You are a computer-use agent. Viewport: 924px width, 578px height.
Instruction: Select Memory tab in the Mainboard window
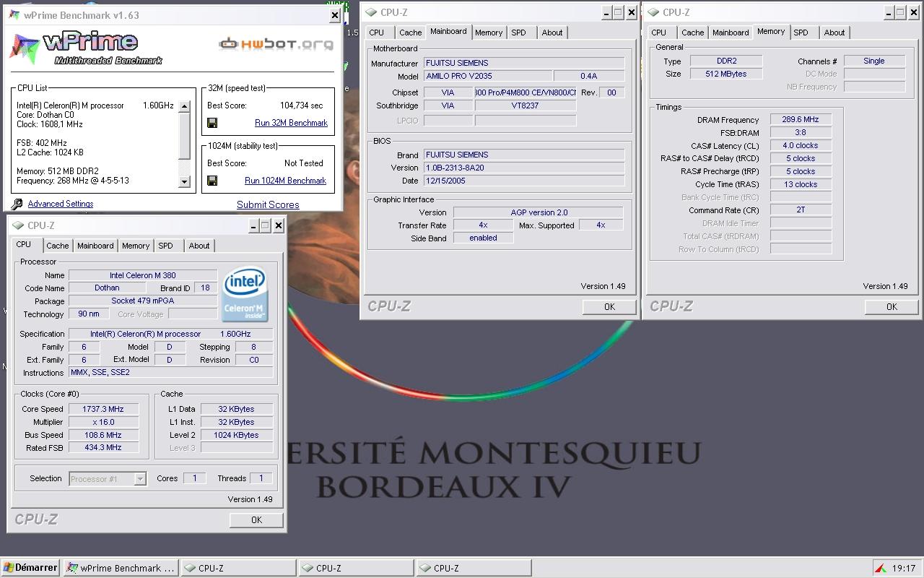tap(489, 33)
